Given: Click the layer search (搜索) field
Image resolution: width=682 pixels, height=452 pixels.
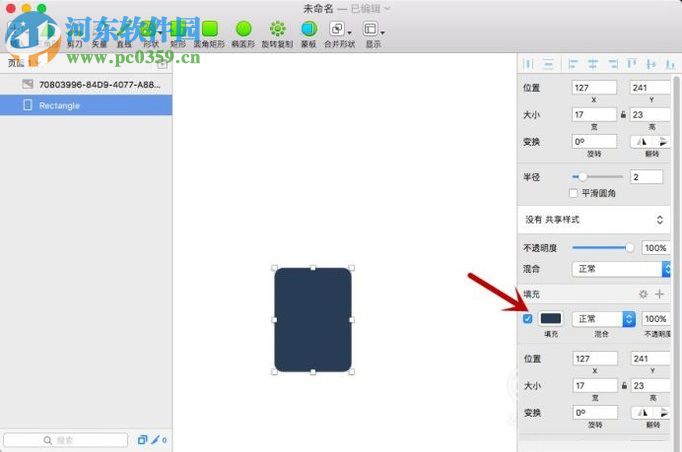Looking at the screenshot, I should point(65,440).
